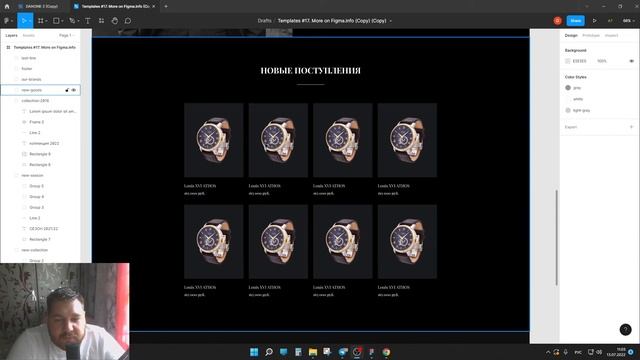Open the shape tools dropdown arrow
The width and height of the screenshot is (640, 360).
[x=62, y=21]
